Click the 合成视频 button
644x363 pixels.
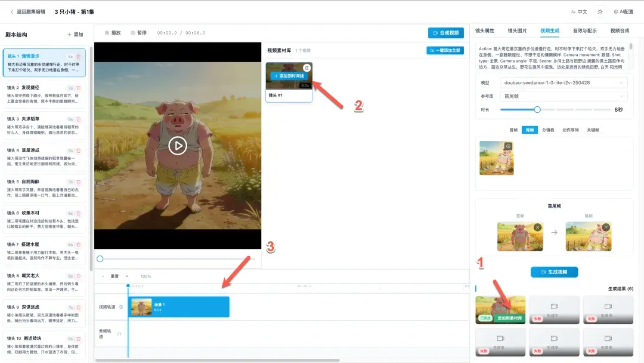pos(445,33)
